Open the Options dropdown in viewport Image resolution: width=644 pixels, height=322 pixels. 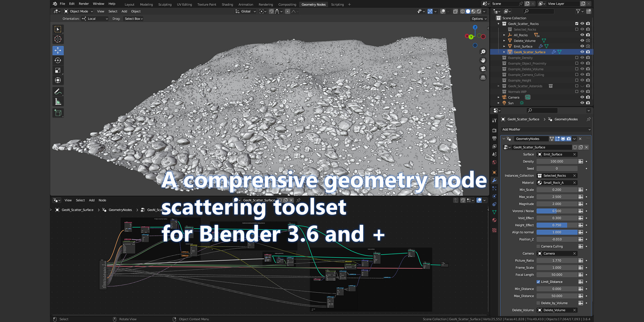pyautogui.click(x=479, y=19)
